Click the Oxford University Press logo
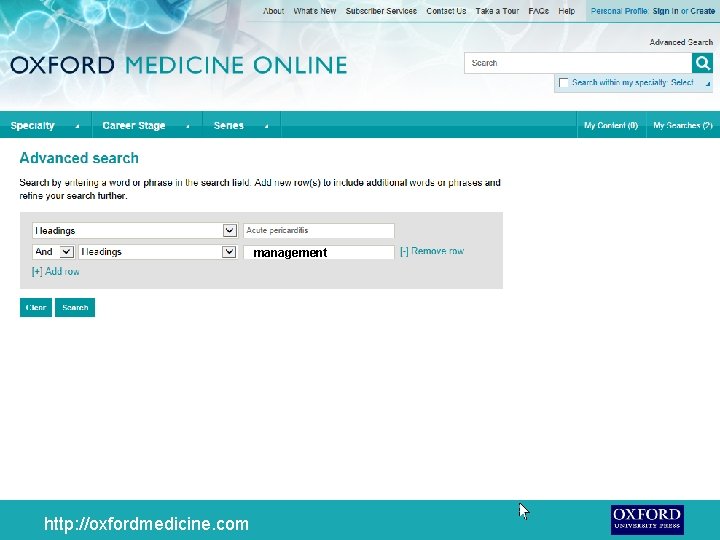 click(647, 519)
